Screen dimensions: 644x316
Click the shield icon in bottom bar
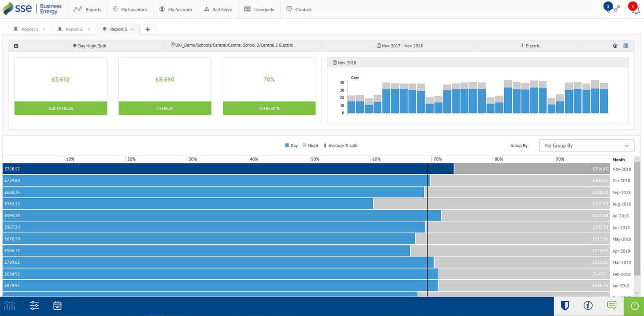pyautogui.click(x=565, y=305)
